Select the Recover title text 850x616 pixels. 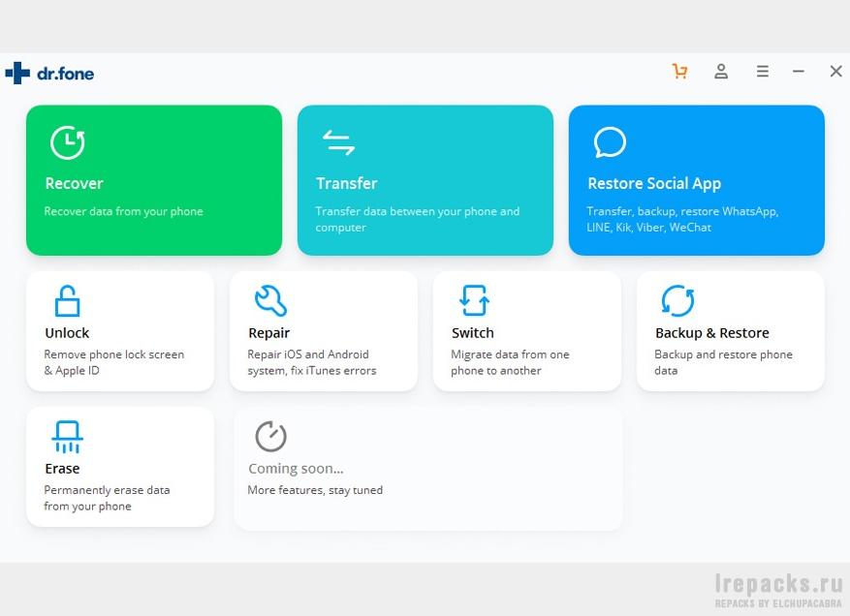tap(74, 183)
